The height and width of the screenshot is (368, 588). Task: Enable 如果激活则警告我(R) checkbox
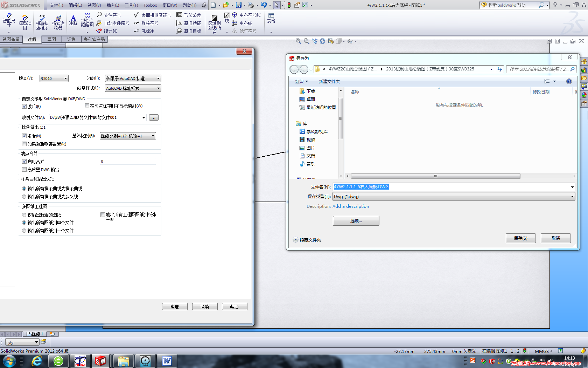(x=24, y=144)
